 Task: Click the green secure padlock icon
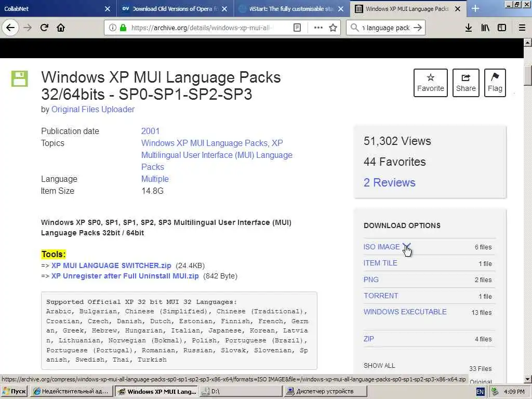[123, 28]
